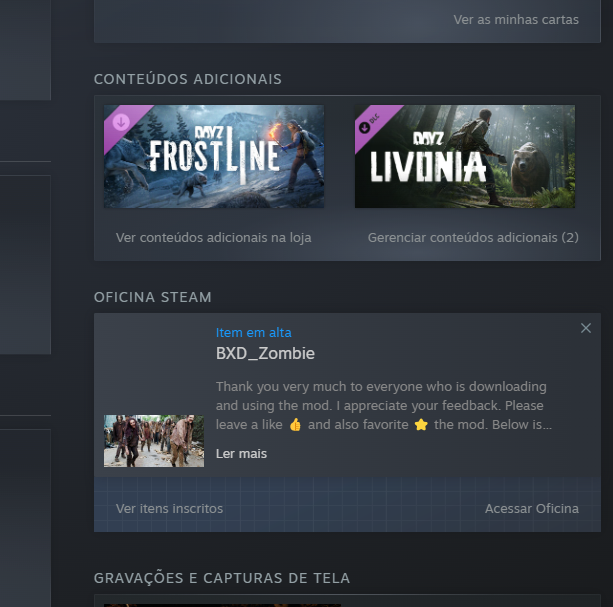
Task: Open the BXD_Zombie workshop item title
Action: click(265, 353)
